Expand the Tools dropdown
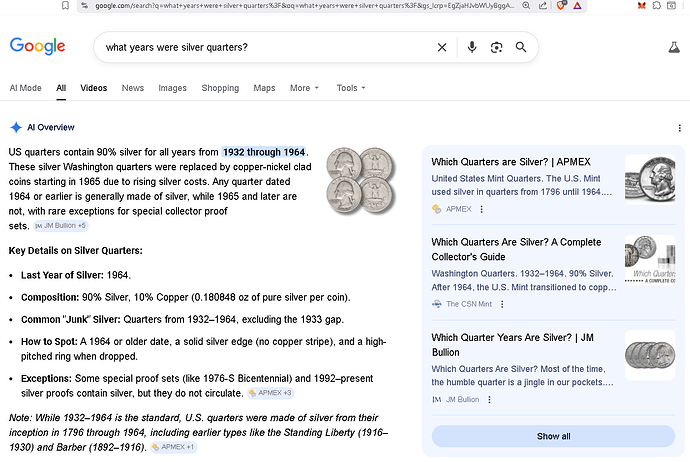This screenshot has width=690, height=462. click(352, 88)
